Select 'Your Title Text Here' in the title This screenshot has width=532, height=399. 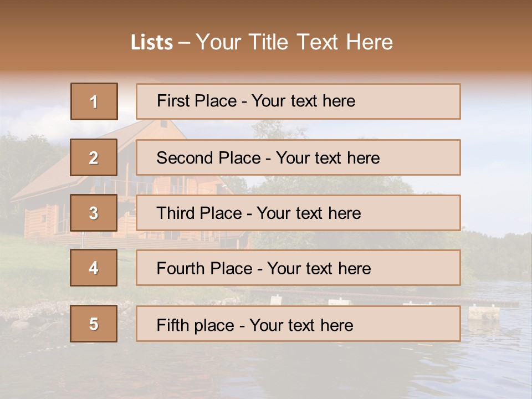pos(294,43)
